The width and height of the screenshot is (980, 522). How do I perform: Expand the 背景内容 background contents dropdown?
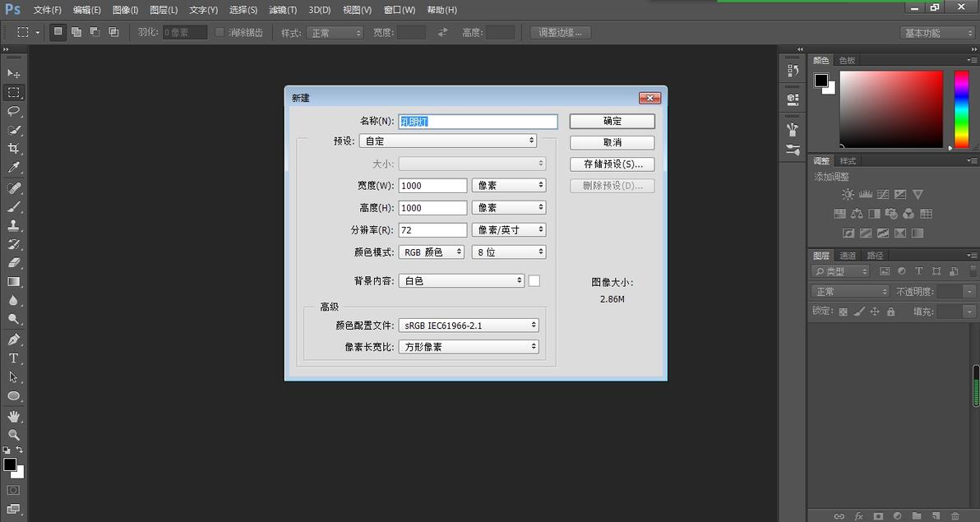(461, 280)
